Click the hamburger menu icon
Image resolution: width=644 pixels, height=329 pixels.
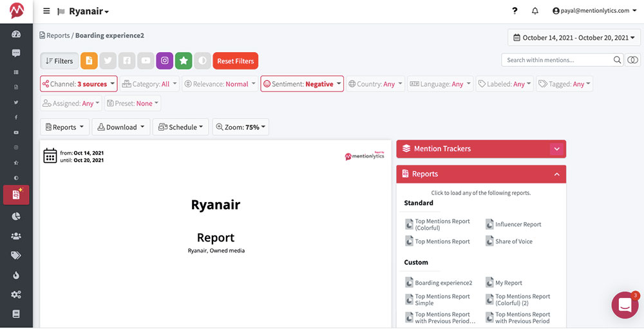pos(46,11)
